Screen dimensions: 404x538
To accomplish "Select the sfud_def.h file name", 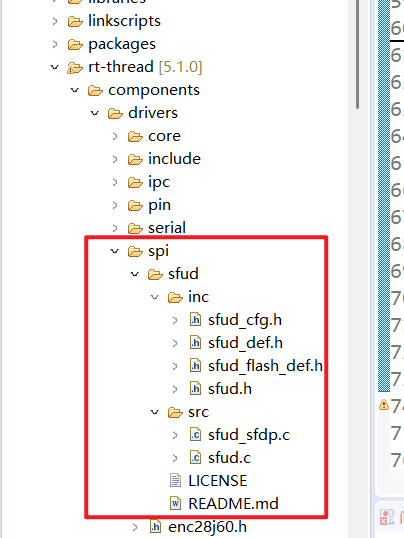I will (245, 343).
